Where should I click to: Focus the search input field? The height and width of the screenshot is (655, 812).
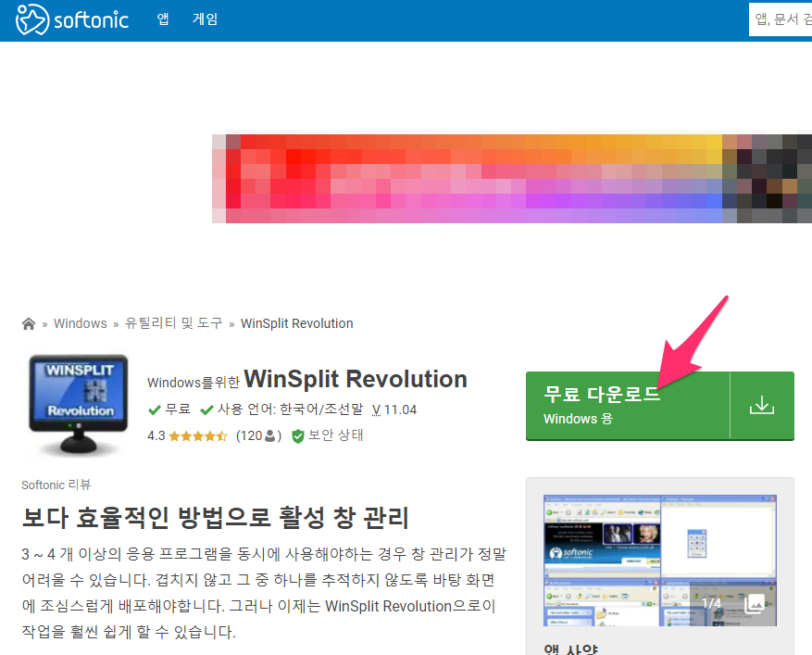click(x=781, y=19)
